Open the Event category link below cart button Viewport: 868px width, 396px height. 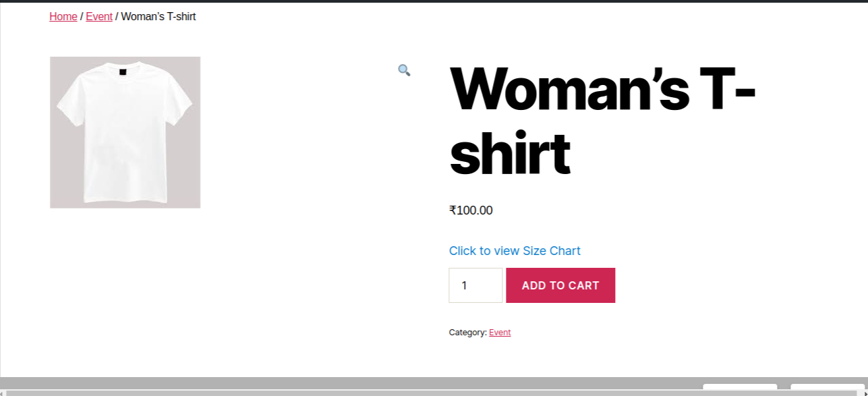[500, 333]
